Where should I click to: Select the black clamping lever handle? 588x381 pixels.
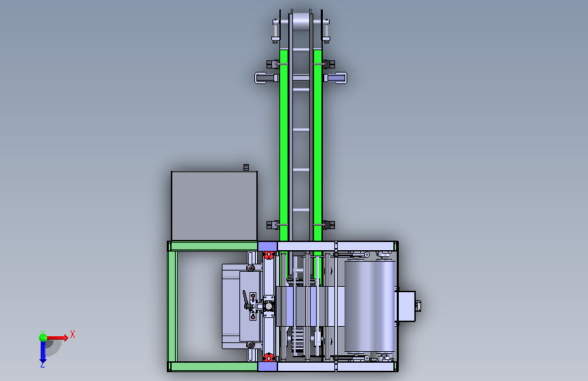[246, 300]
